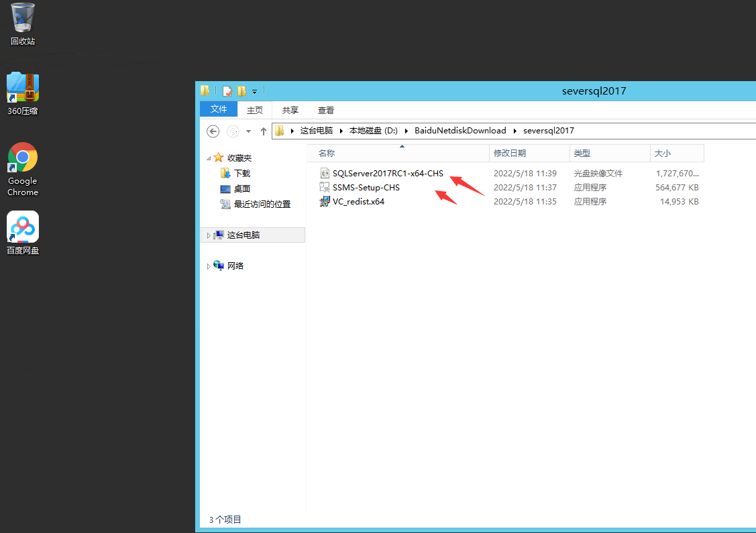Image resolution: width=756 pixels, height=533 pixels.
Task: Expand the 网络 tree node
Action: coord(209,266)
